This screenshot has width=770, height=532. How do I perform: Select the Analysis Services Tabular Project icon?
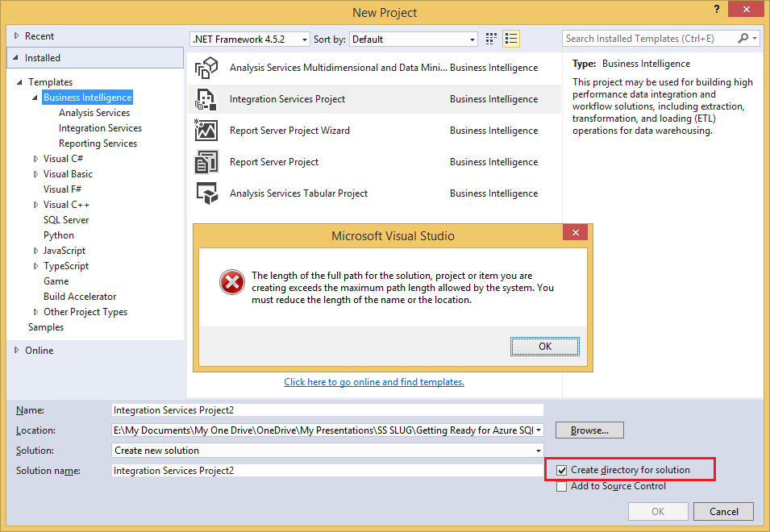click(206, 193)
